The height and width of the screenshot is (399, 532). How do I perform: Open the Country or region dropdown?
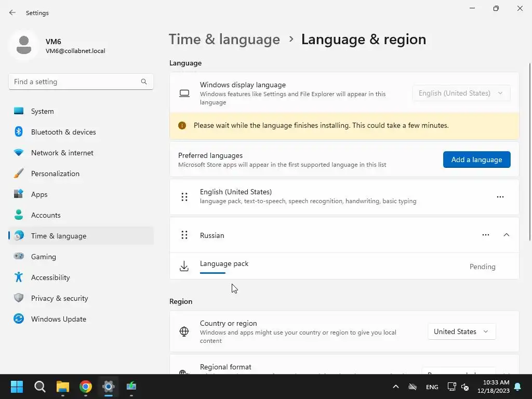tap(461, 331)
